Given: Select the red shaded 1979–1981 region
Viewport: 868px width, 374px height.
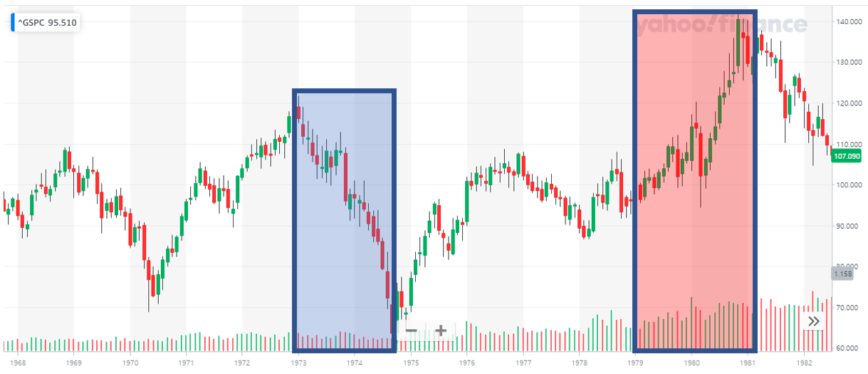Looking at the screenshot, I should 694,182.
